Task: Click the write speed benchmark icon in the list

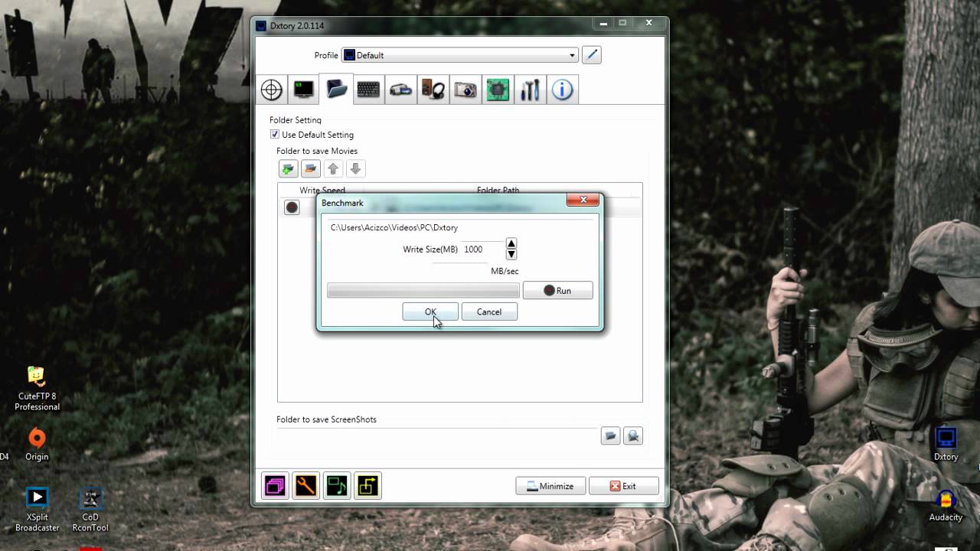Action: pos(292,207)
